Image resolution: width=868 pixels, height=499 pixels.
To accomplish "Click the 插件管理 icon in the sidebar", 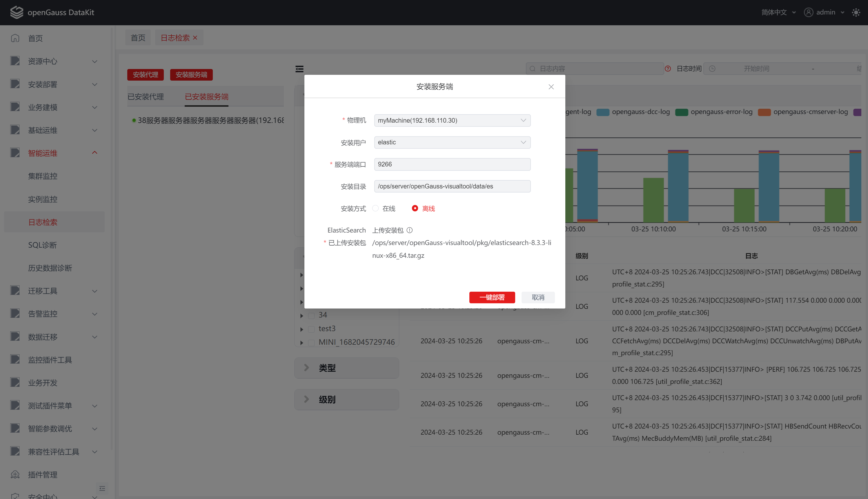I will pyautogui.click(x=15, y=474).
